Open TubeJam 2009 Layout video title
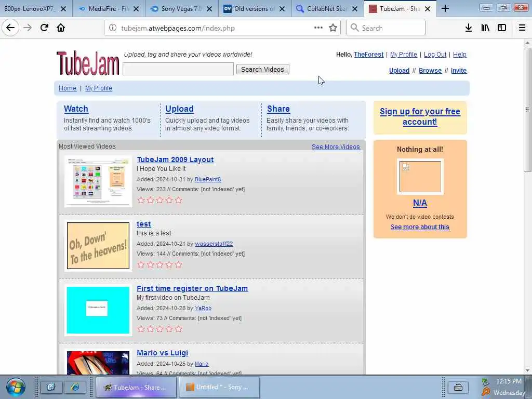The width and height of the screenshot is (532, 399). coord(175,160)
